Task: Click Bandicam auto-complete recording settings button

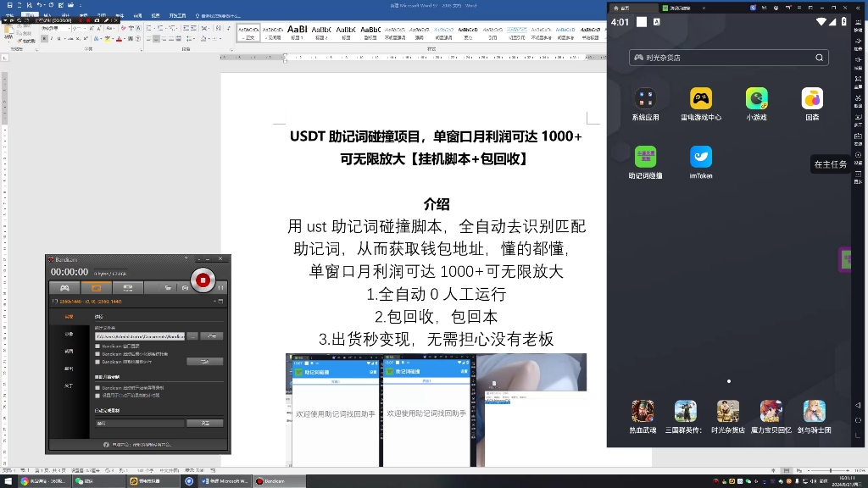Action: click(x=205, y=423)
